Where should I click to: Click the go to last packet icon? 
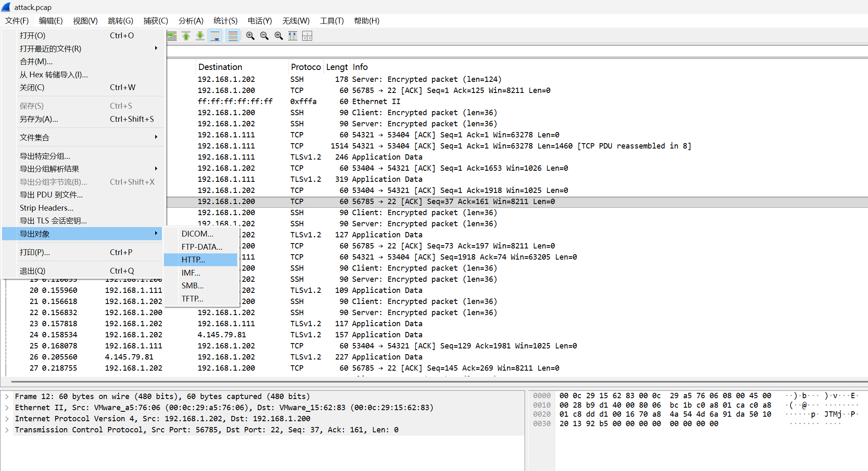click(x=200, y=36)
